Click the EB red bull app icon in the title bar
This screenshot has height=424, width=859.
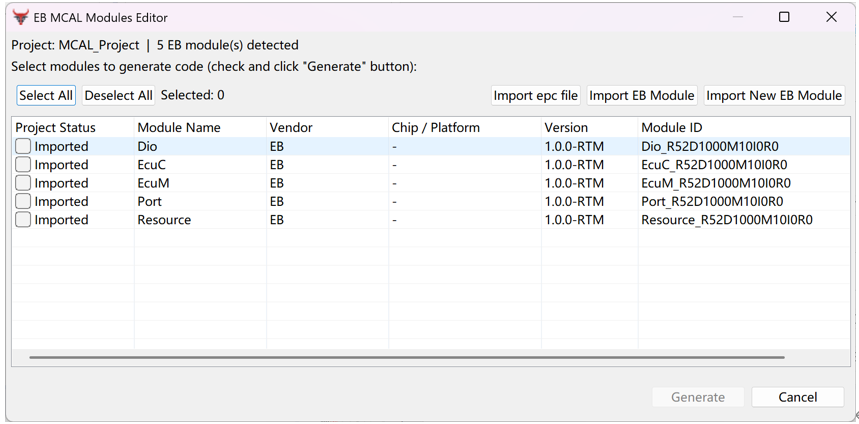coord(20,17)
